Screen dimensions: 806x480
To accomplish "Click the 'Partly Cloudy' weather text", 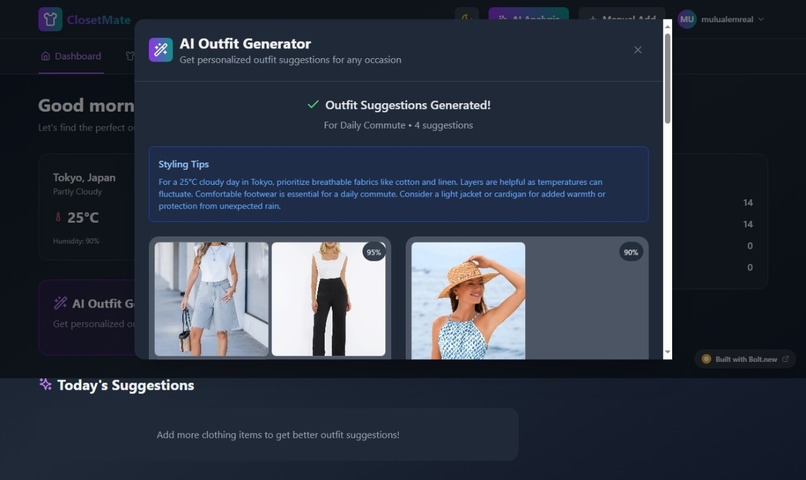I will [x=78, y=192].
